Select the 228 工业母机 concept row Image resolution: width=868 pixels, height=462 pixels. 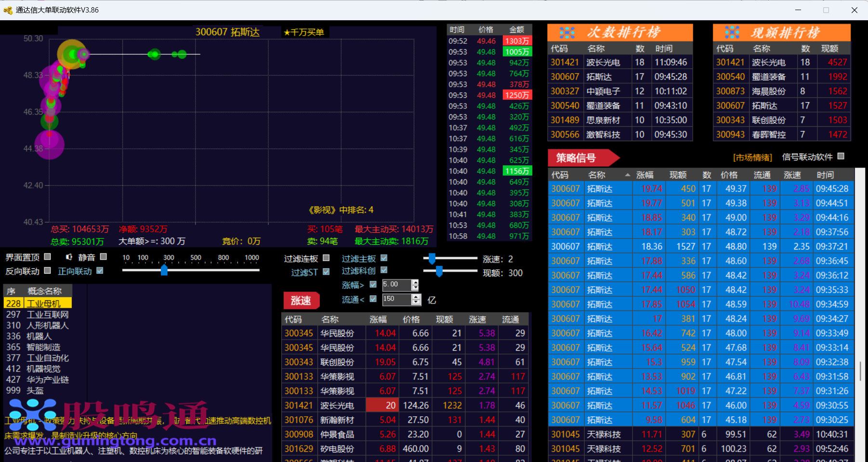38,304
